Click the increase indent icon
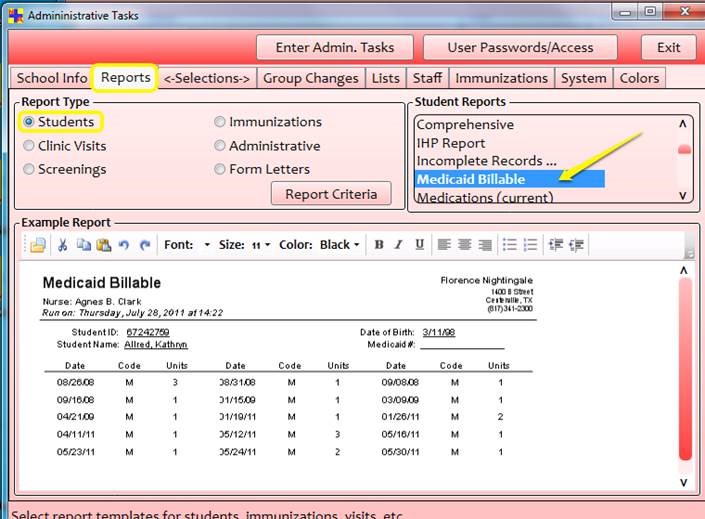 [576, 244]
